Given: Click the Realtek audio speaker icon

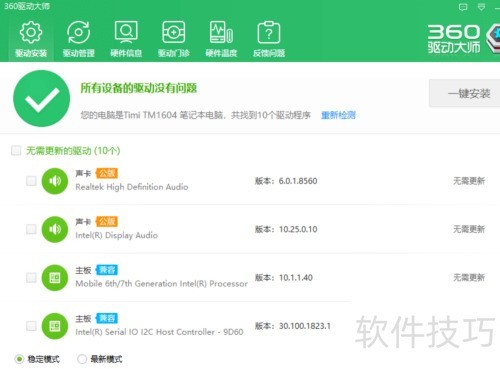Looking at the screenshot, I should point(55,181).
